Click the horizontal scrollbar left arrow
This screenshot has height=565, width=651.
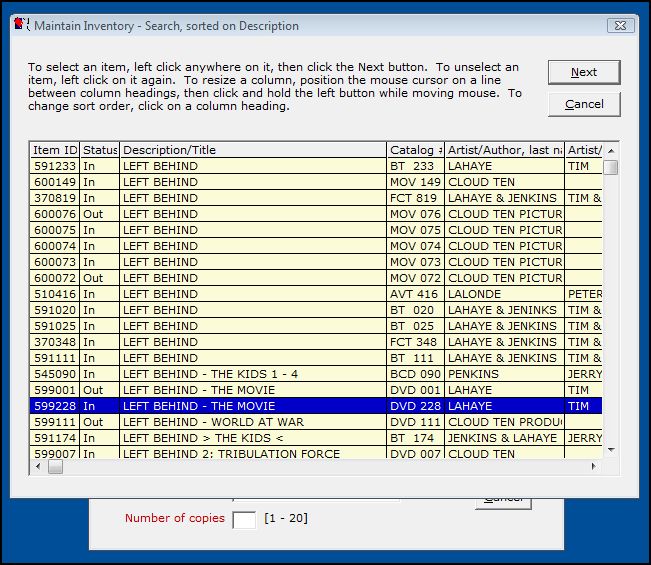pyautogui.click(x=38, y=467)
